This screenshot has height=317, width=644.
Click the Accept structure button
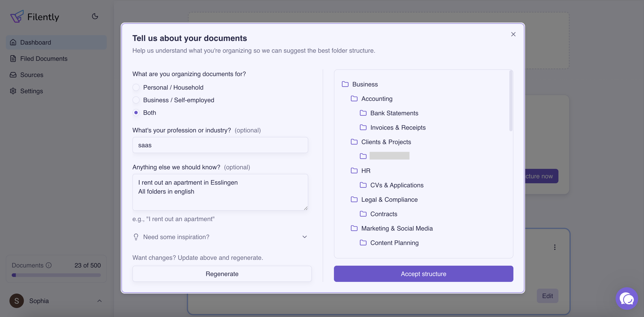(423, 274)
